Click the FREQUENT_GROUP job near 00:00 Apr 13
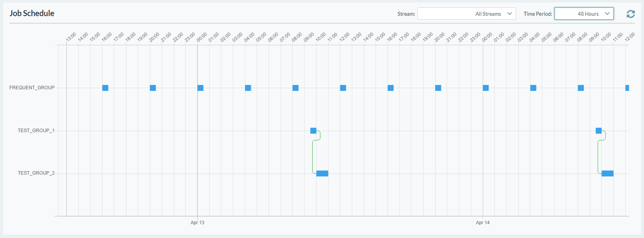Image resolution: width=644 pixels, height=238 pixels. [200, 88]
